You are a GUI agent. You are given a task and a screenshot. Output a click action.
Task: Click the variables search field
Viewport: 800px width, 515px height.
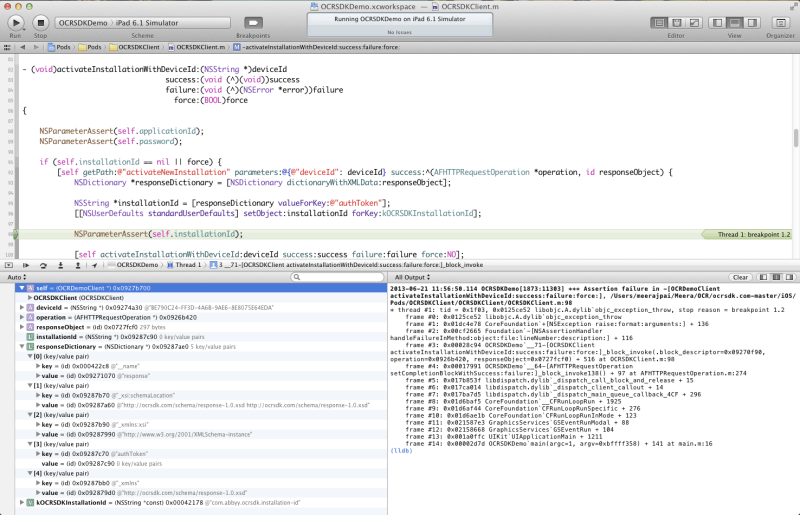point(337,277)
